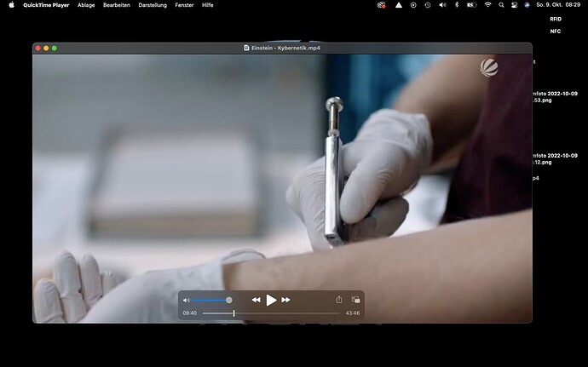
Task: Click the title Einstein - Kybernetik.mp4
Action: tap(285, 48)
